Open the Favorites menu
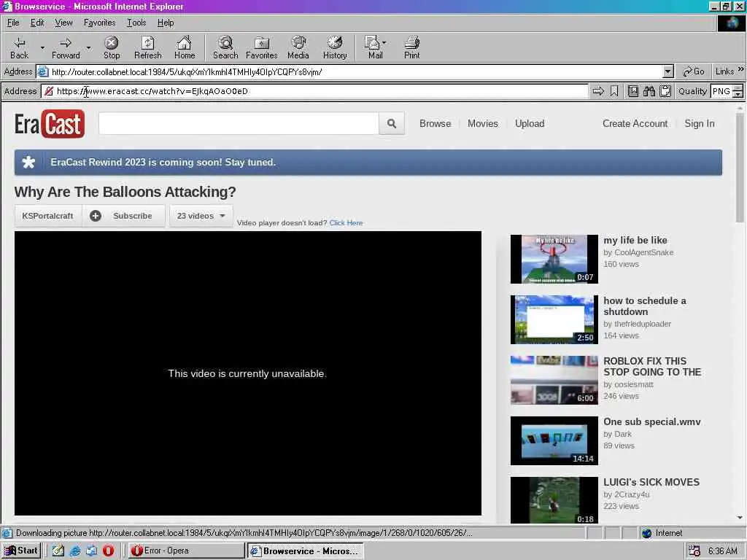The width and height of the screenshot is (747, 560). [99, 23]
